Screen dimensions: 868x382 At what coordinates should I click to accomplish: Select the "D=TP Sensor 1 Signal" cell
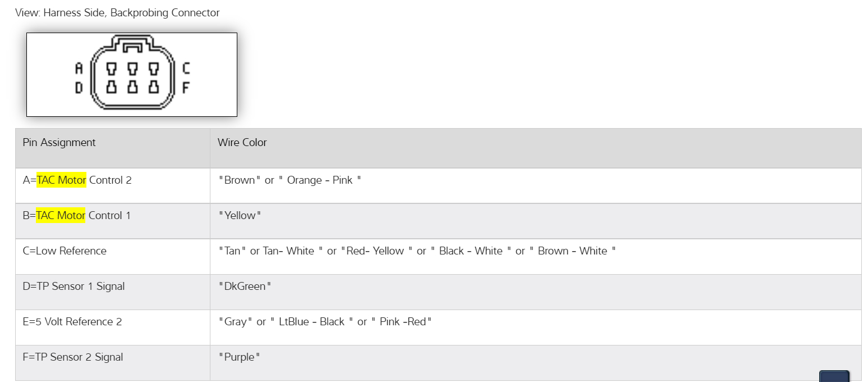74,286
